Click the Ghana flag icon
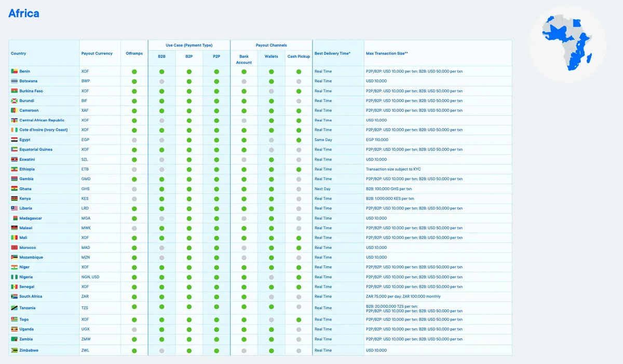Viewport: 623px width, 364px height. (x=14, y=189)
